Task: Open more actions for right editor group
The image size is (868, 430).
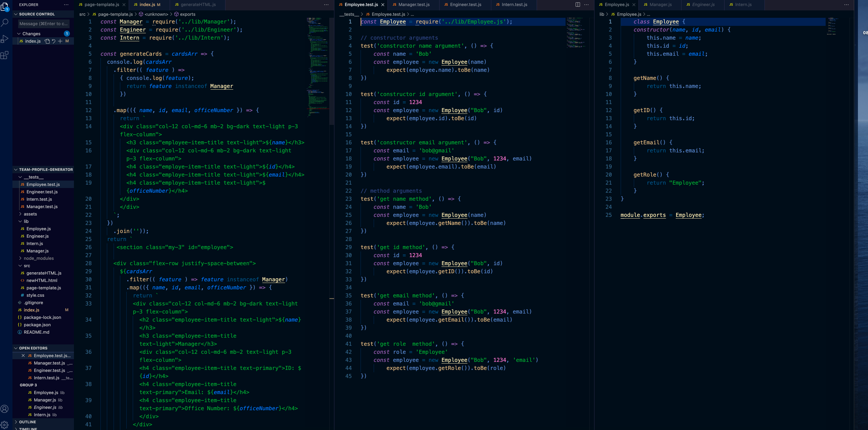Action: [x=846, y=5]
